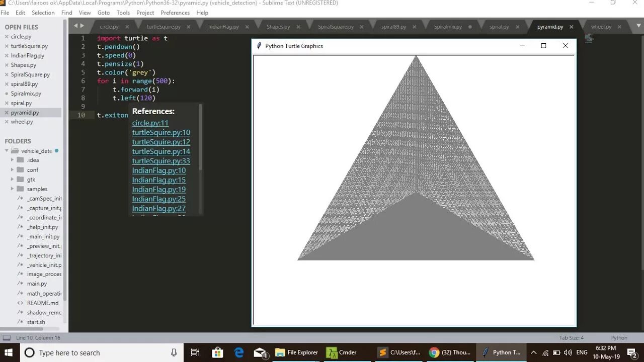Open Task View on the taskbar
Image resolution: width=644 pixels, height=362 pixels.
pos(195,352)
